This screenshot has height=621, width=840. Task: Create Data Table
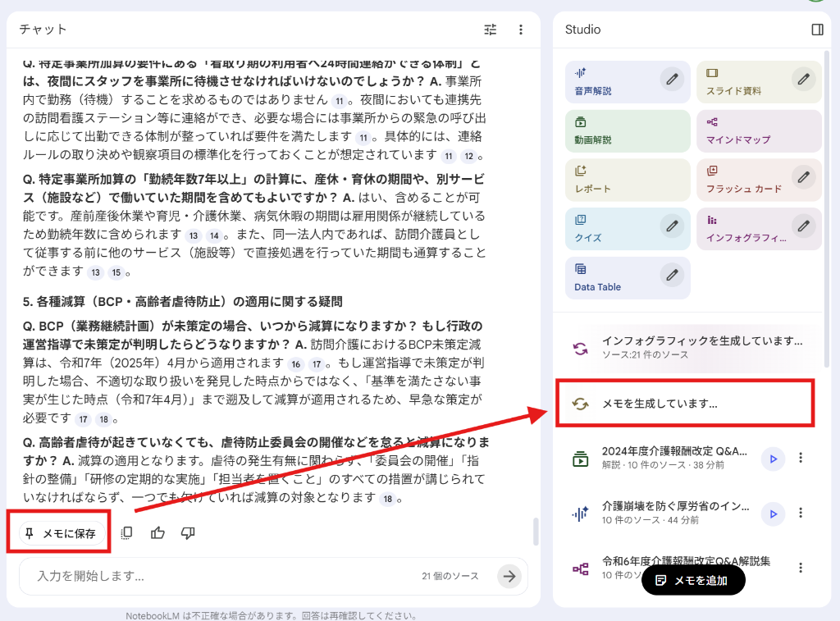coord(628,278)
